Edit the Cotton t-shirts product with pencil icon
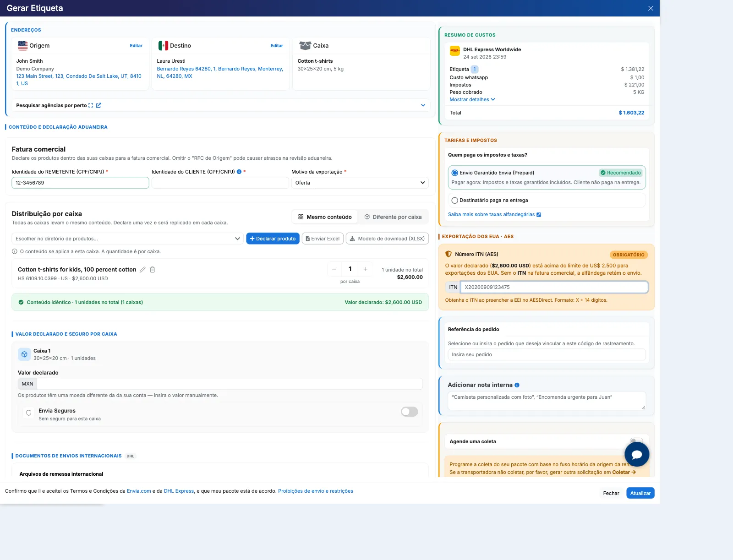 [x=142, y=270]
